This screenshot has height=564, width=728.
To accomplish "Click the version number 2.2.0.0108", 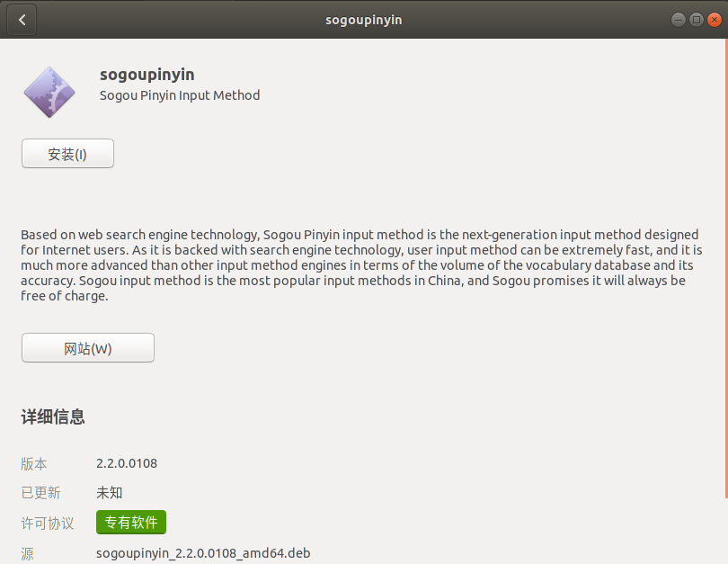I will (127, 464).
